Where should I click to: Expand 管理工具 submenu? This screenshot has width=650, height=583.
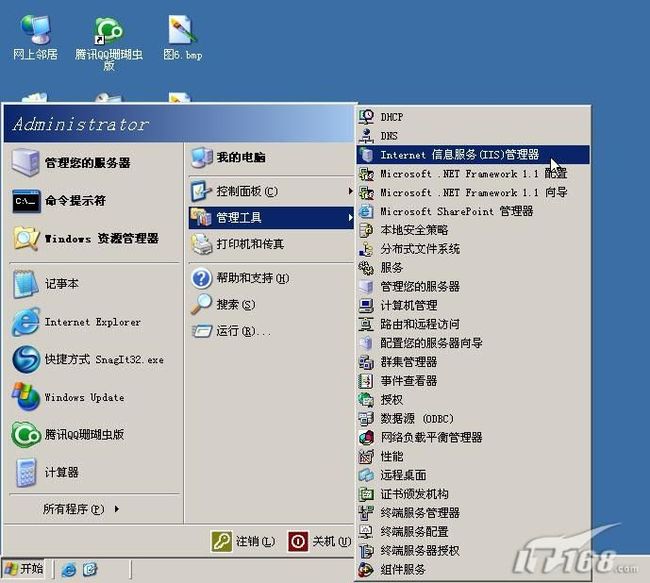pyautogui.click(x=271, y=217)
